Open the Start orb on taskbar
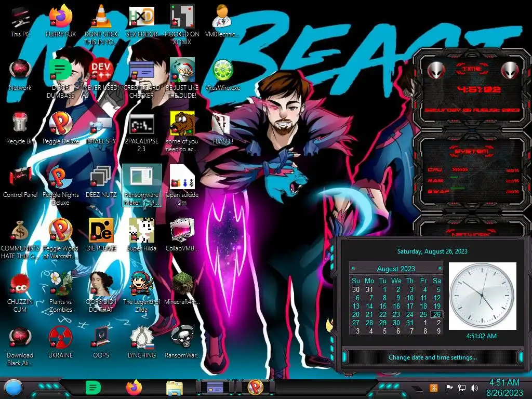This screenshot has width=532, height=399. click(x=14, y=389)
